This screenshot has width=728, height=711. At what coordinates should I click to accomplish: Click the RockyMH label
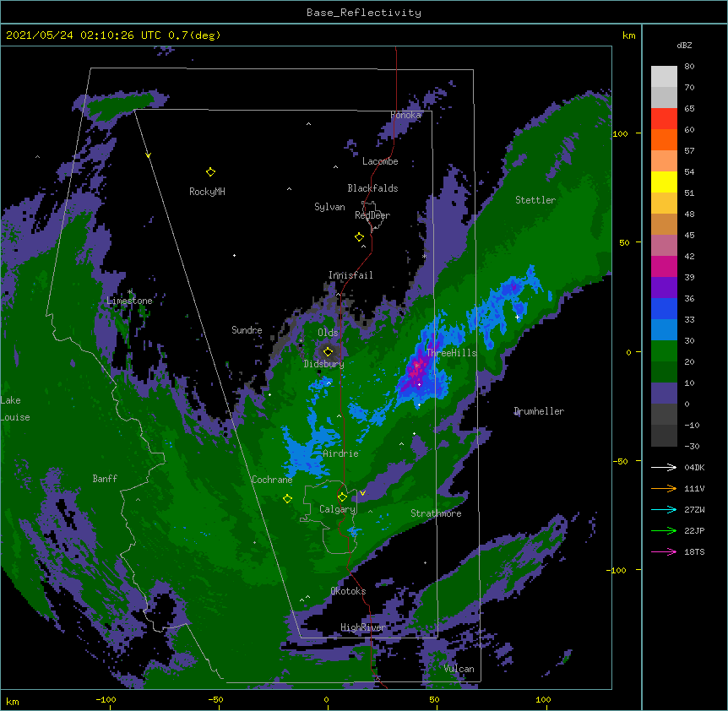(207, 192)
